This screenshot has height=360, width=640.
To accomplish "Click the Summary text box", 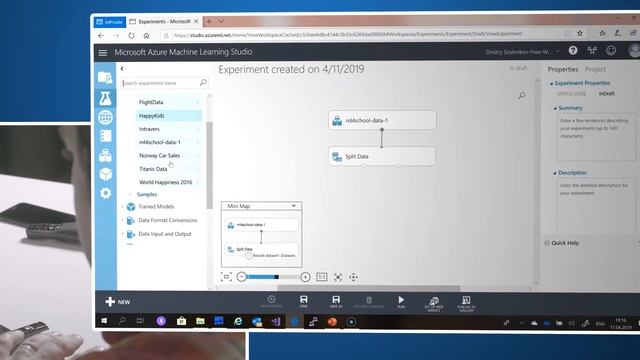I will click(596, 137).
